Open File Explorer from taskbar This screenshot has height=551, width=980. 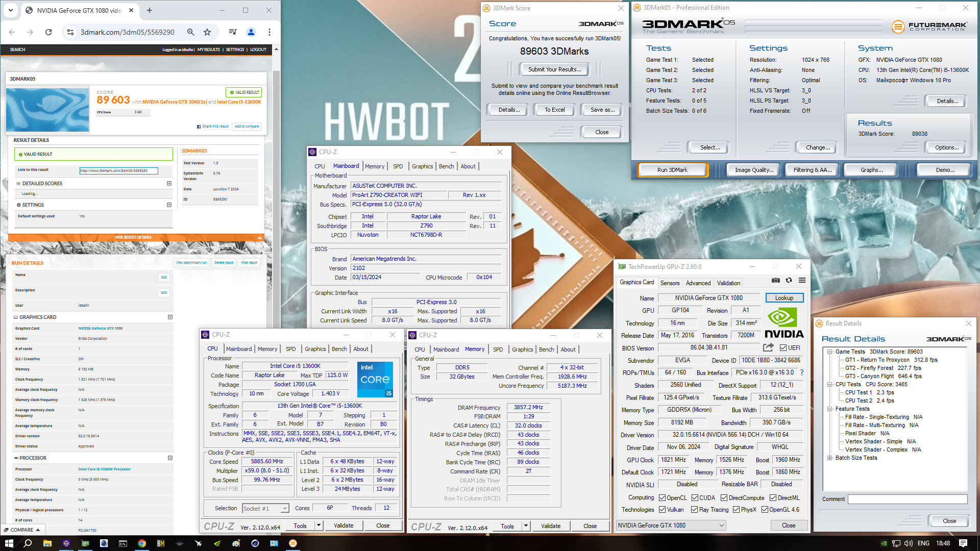[x=47, y=543]
